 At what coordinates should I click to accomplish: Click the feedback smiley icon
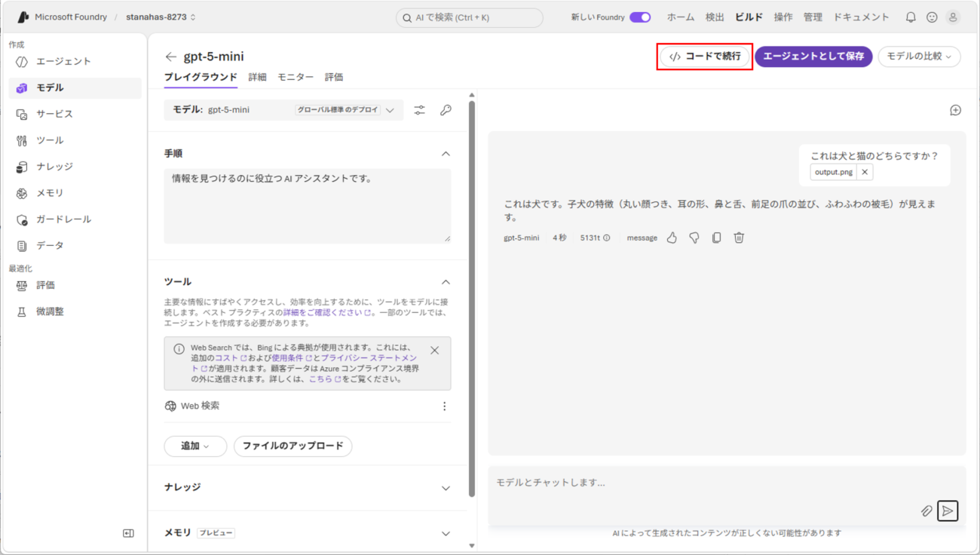(932, 17)
